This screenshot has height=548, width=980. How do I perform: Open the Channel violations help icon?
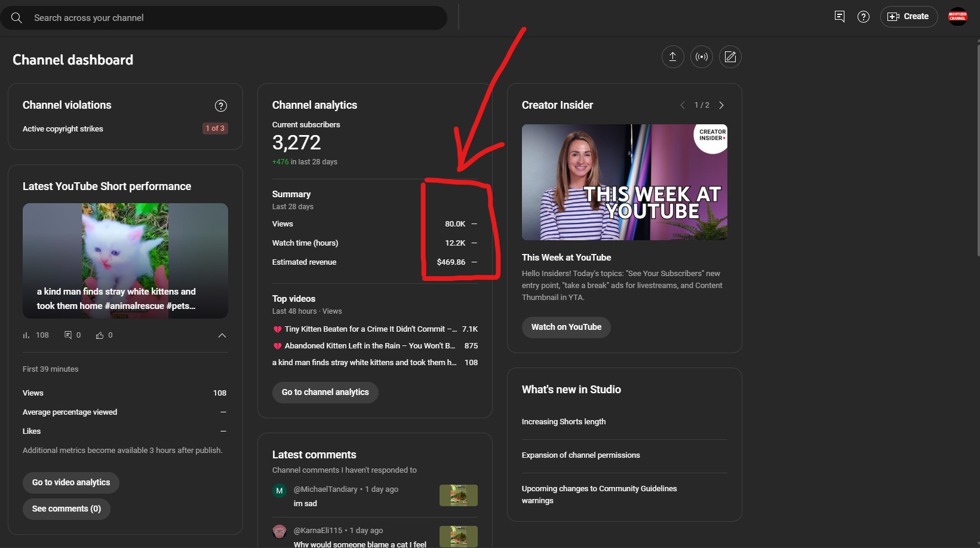pos(220,106)
